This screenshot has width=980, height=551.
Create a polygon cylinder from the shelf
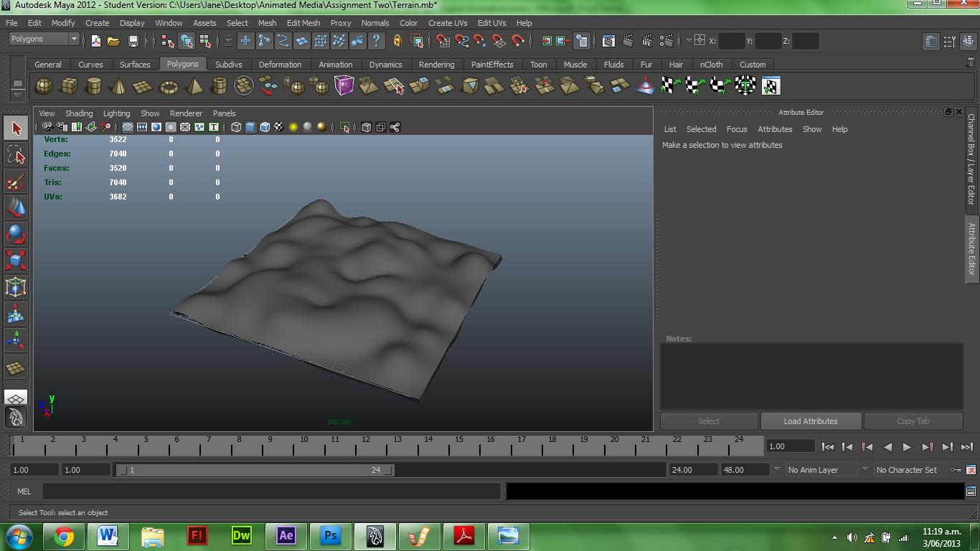click(x=93, y=86)
